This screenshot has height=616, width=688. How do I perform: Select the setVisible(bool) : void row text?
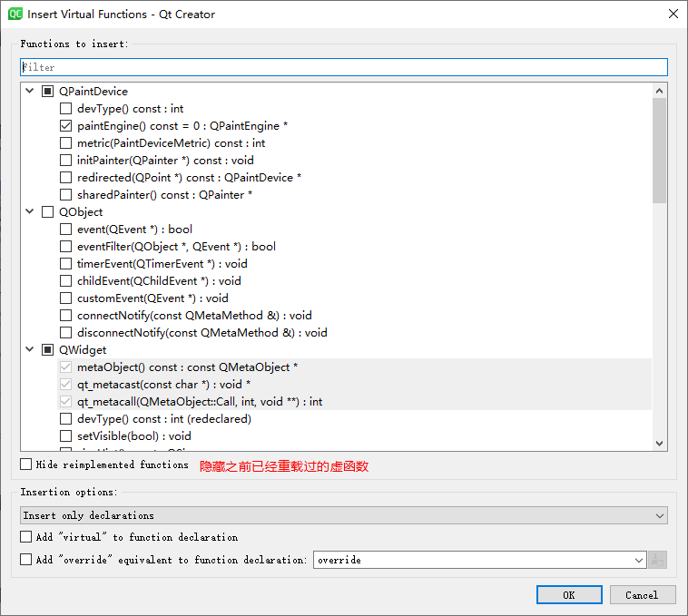point(133,436)
